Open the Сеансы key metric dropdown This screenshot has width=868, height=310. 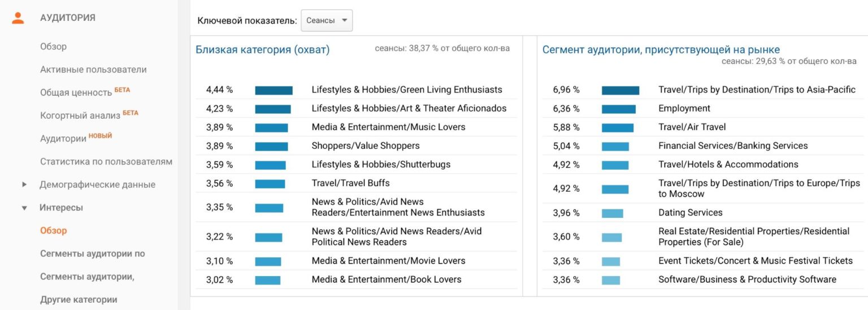point(327,20)
